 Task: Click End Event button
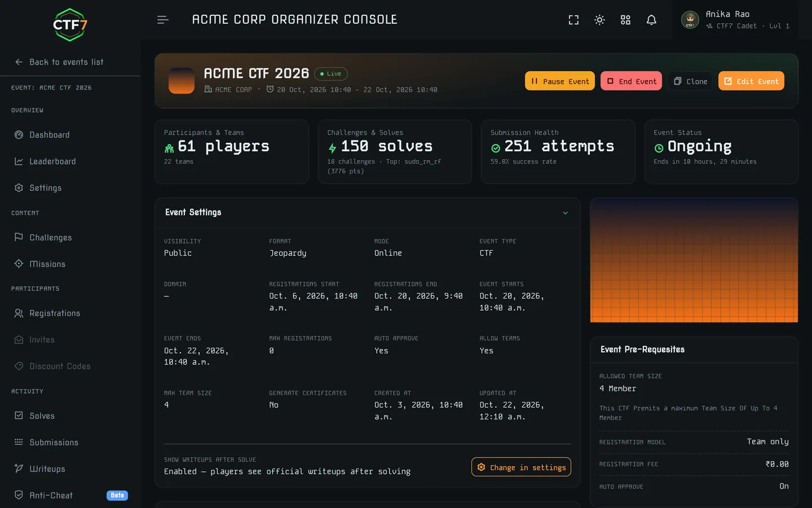pyautogui.click(x=631, y=81)
